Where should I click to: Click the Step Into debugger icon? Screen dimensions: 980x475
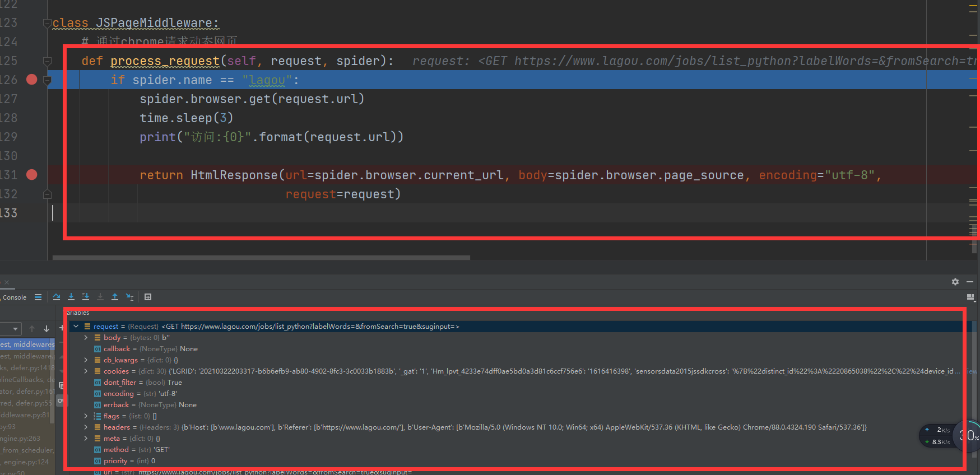(71, 297)
